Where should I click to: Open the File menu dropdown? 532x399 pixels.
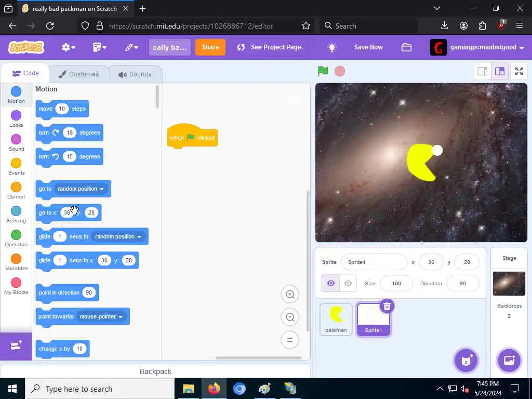pos(99,47)
